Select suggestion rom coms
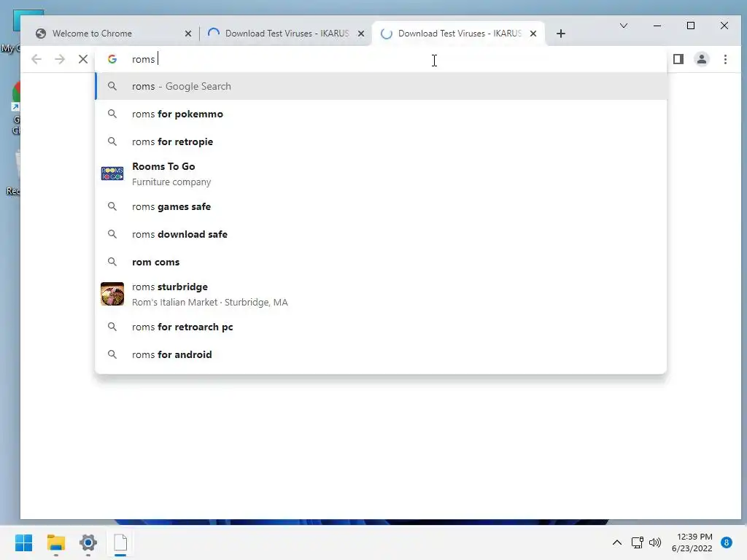Image resolution: width=747 pixels, height=560 pixels. (381, 262)
